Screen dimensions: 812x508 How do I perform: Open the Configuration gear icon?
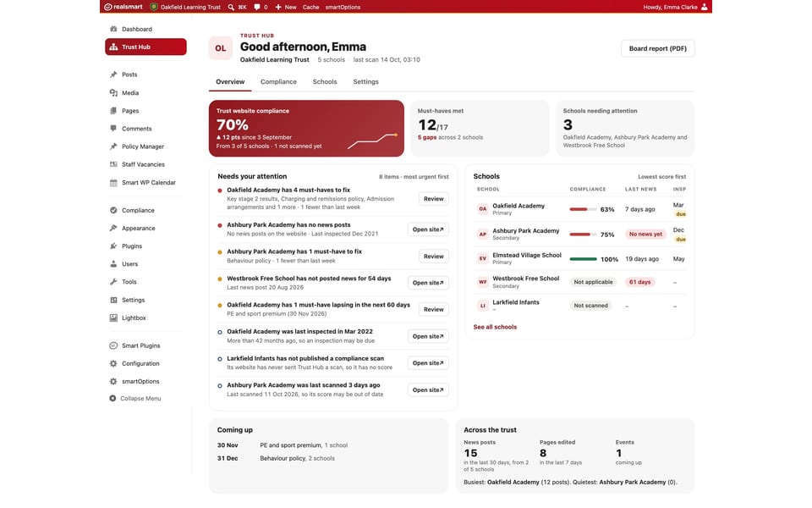pyautogui.click(x=113, y=364)
